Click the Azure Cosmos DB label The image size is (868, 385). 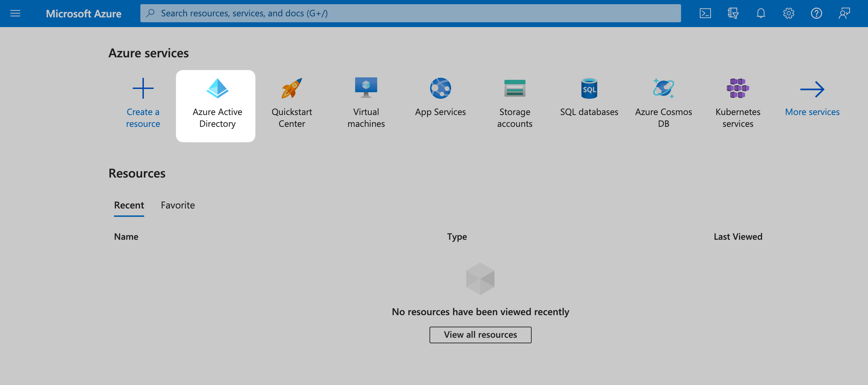pos(664,118)
